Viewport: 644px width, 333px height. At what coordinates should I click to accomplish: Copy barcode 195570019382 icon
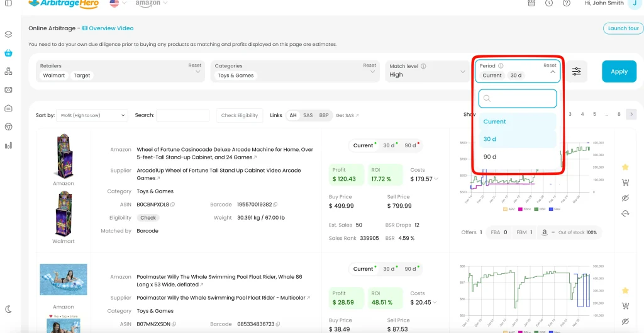275,205
